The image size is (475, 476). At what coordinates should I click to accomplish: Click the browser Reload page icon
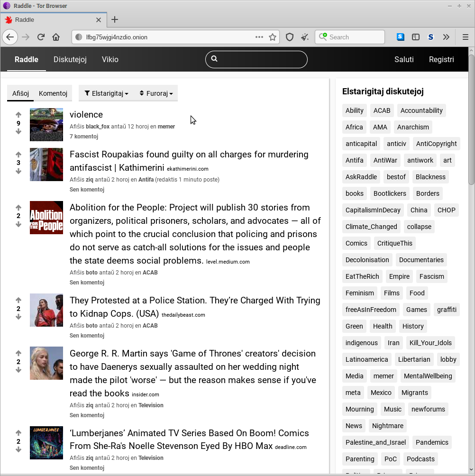coord(41,37)
